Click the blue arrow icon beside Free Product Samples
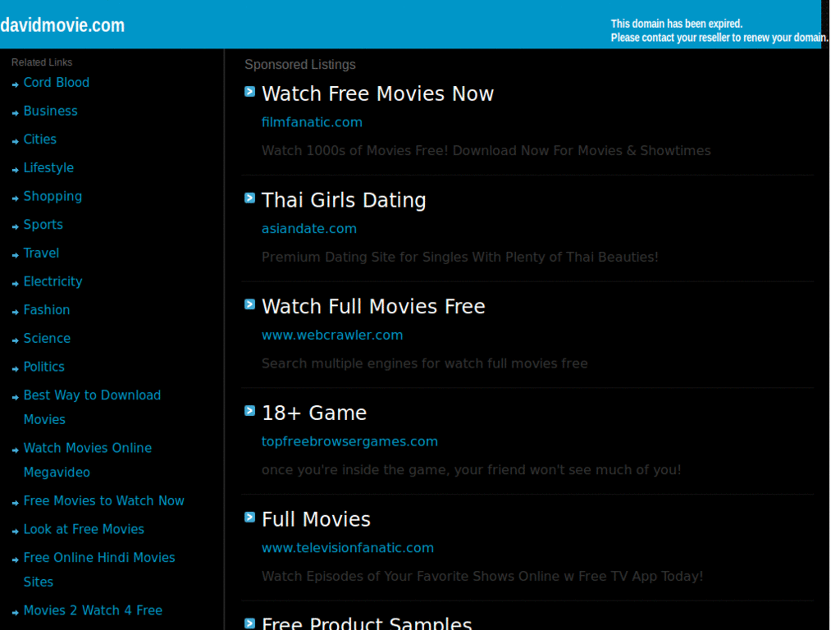The image size is (840, 630). (x=249, y=623)
